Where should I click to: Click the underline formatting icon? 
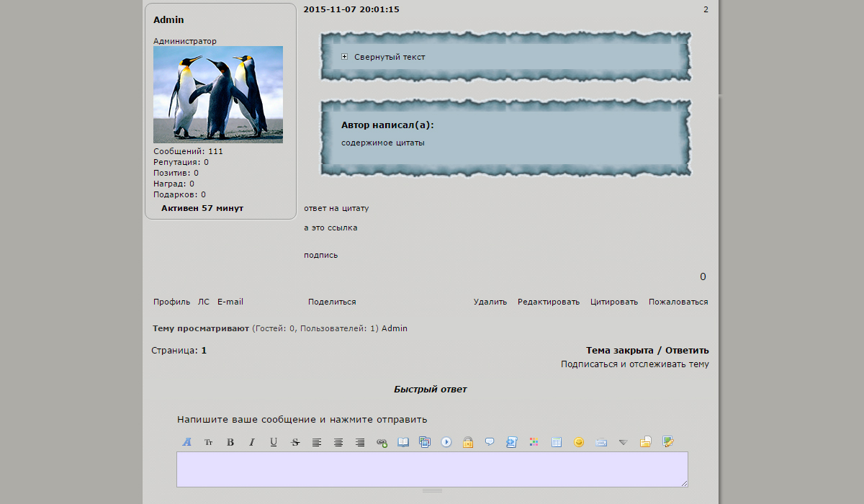274,442
